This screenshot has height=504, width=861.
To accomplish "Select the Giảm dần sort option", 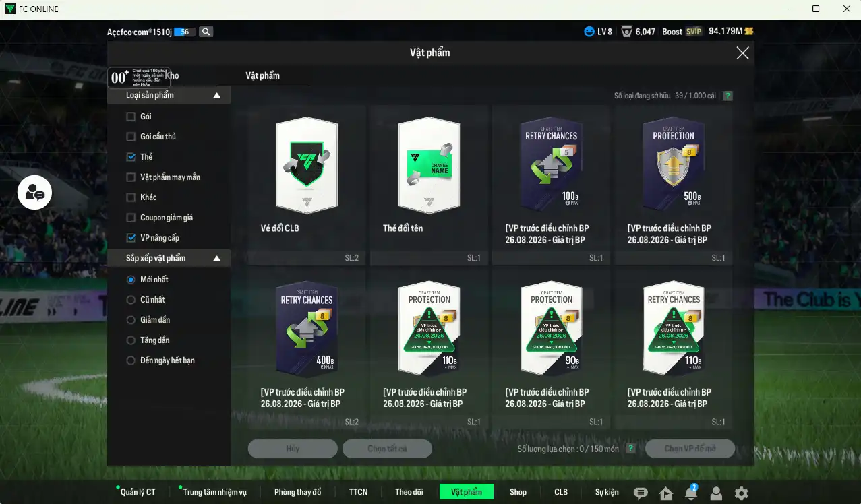I will (x=131, y=320).
